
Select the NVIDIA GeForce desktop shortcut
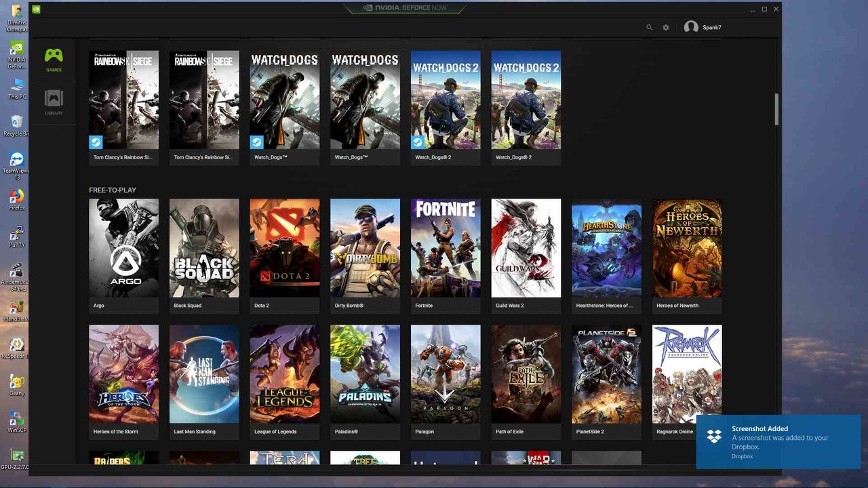(16, 54)
